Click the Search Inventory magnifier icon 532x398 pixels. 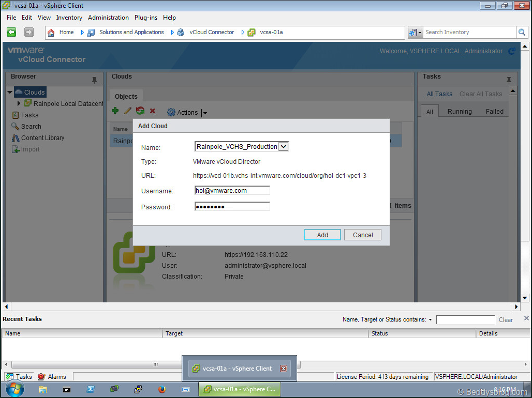522,33
